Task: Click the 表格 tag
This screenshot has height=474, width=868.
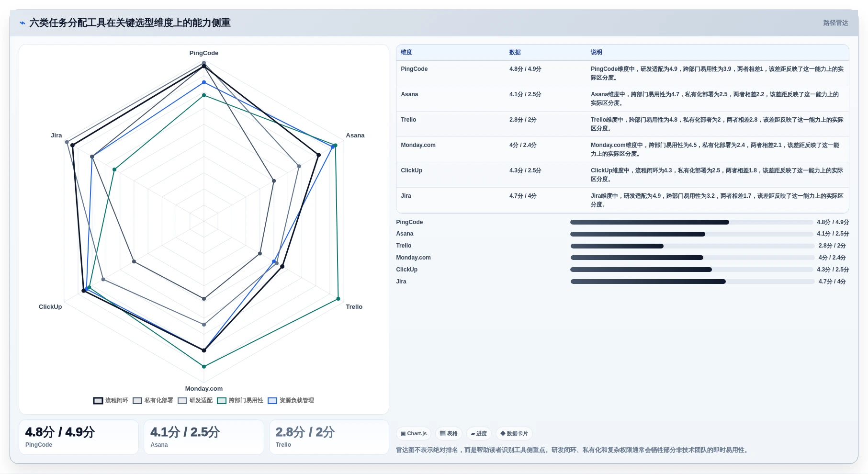Action: click(449, 434)
